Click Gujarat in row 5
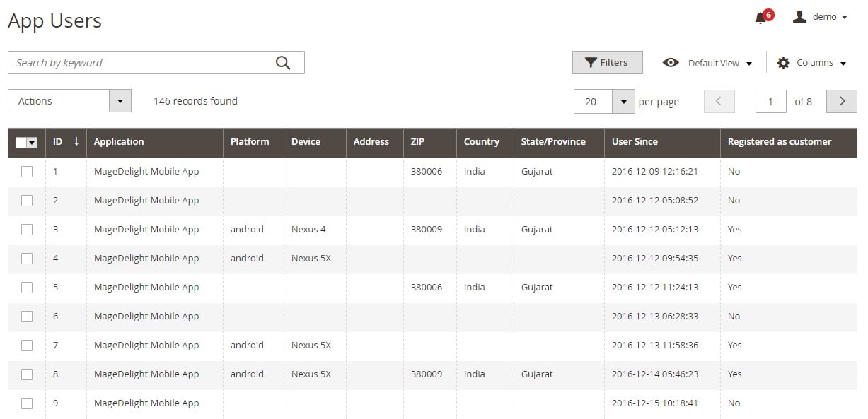The width and height of the screenshot is (868, 419). point(537,287)
